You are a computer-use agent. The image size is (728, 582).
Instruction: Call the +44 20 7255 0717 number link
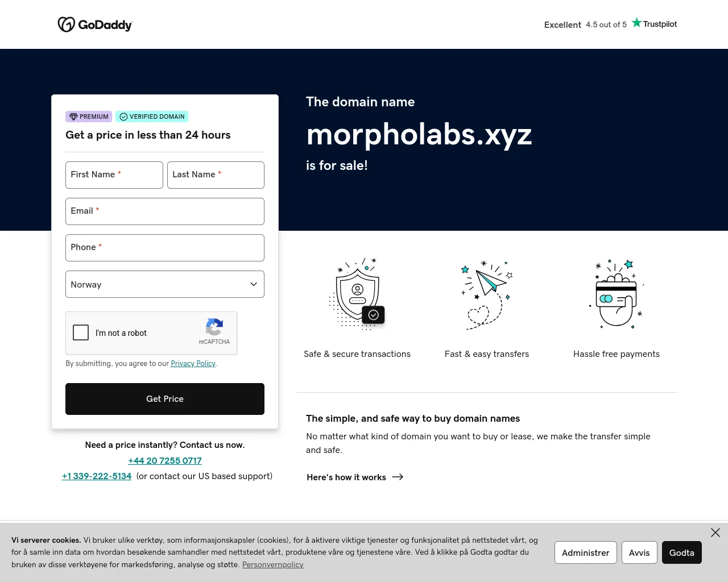click(x=165, y=461)
